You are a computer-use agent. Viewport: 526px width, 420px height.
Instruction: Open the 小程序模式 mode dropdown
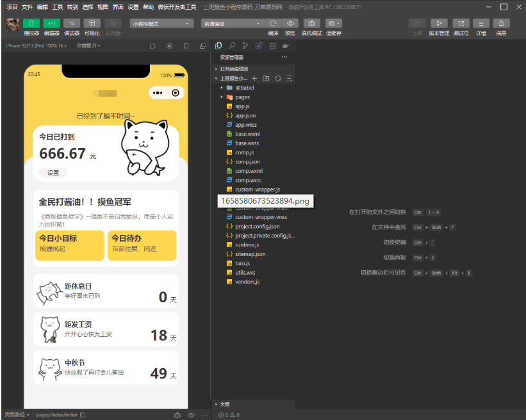(161, 23)
